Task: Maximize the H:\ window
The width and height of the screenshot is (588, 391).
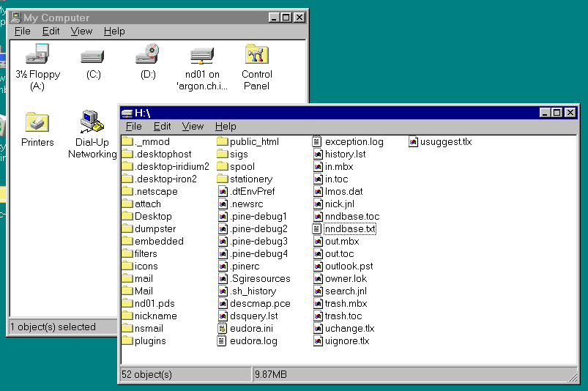Action: coord(558,113)
